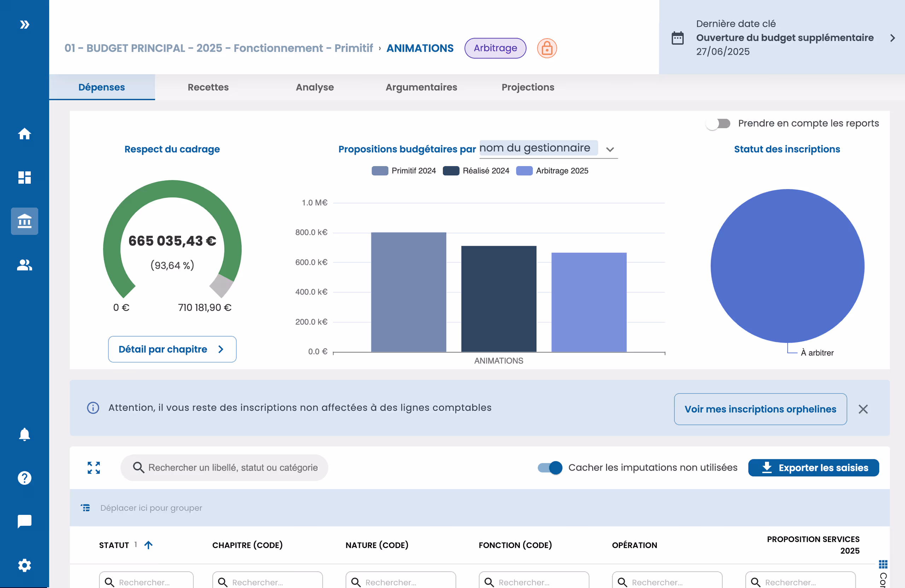Click the main libellé search field
The width and height of the screenshot is (905, 588).
[228, 468]
